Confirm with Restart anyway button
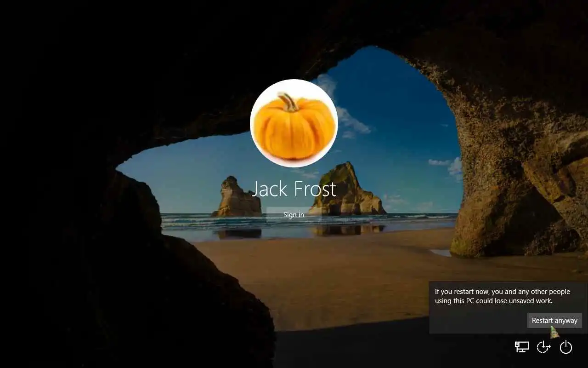The width and height of the screenshot is (588, 368). (x=554, y=321)
